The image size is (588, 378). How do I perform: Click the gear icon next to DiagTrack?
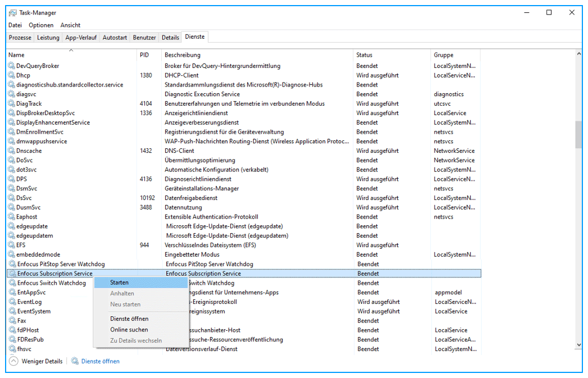tap(11, 103)
